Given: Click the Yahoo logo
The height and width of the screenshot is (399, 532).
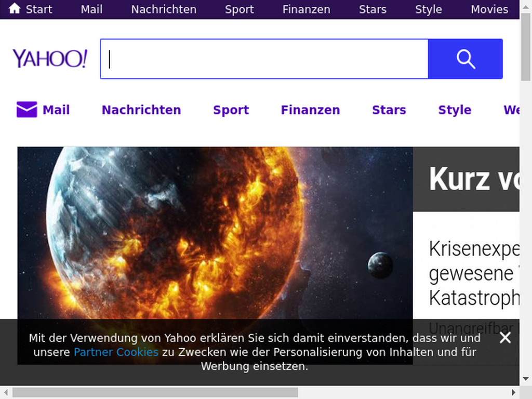Looking at the screenshot, I should 50,58.
